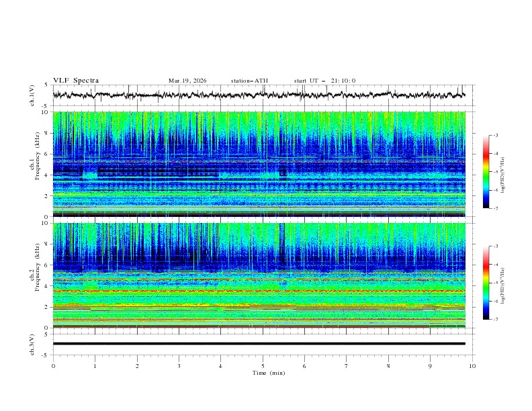
Task: Click the time axis tick label '0'
Action: tap(53, 366)
